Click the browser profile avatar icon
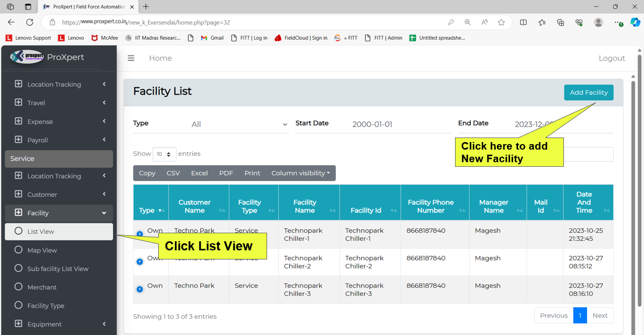 click(x=598, y=22)
